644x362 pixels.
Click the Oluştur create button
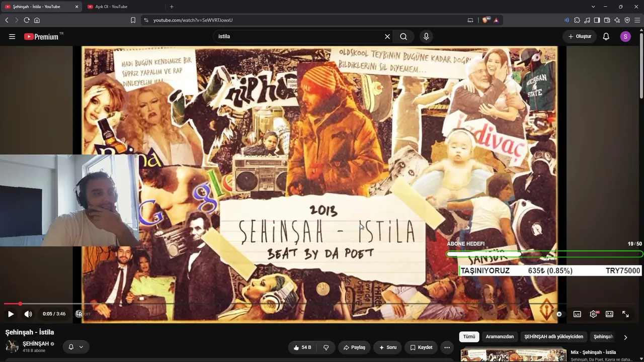(580, 36)
